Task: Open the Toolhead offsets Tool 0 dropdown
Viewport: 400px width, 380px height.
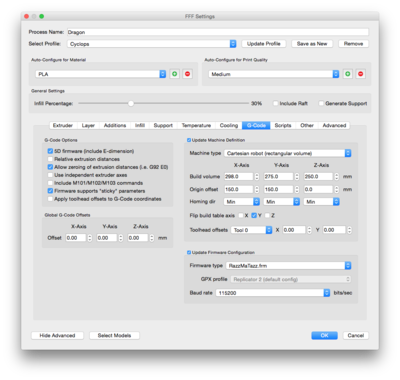Action: [251, 230]
